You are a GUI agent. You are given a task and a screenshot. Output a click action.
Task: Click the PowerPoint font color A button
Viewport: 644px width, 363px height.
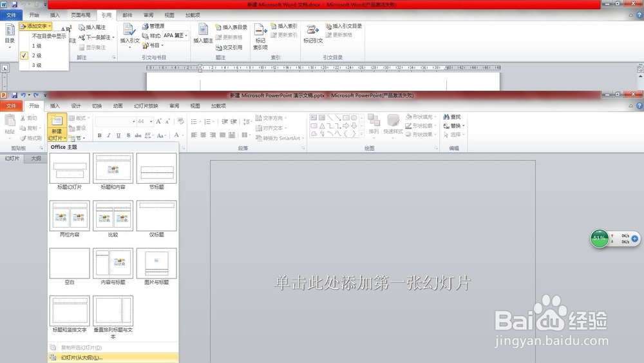click(176, 135)
